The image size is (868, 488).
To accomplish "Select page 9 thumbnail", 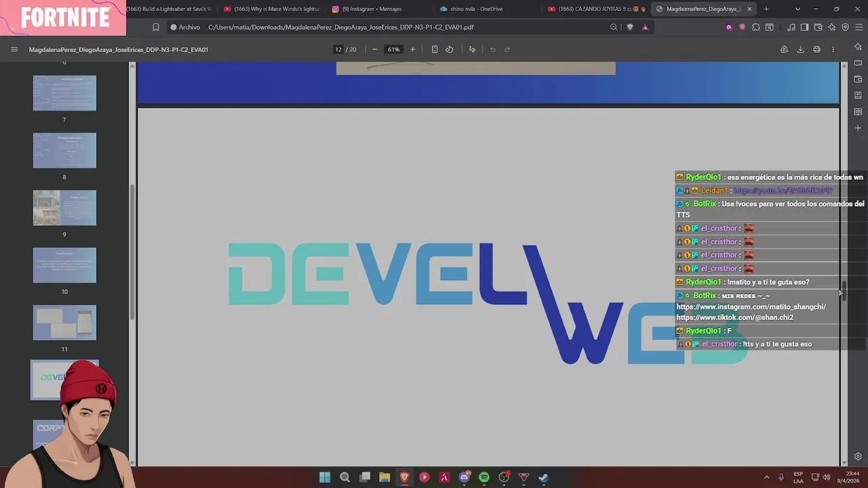I will [64, 207].
